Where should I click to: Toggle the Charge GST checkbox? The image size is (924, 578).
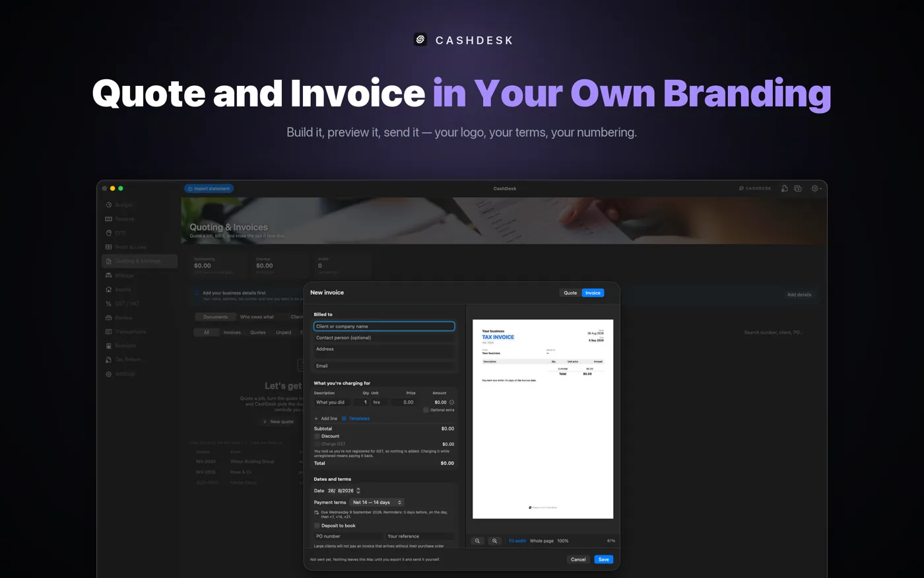point(317,444)
